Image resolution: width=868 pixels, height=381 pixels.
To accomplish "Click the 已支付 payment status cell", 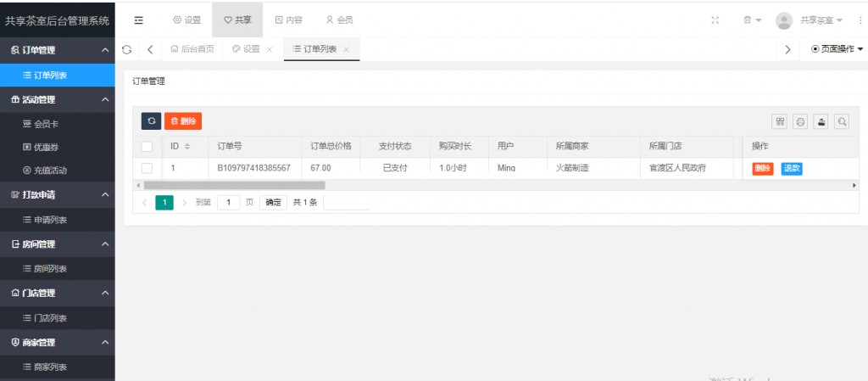I will tap(395, 168).
